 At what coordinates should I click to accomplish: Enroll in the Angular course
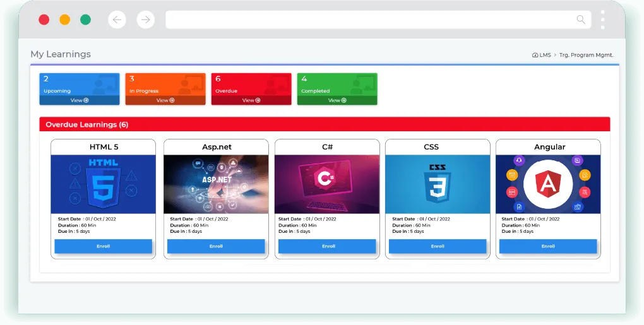pyautogui.click(x=548, y=246)
